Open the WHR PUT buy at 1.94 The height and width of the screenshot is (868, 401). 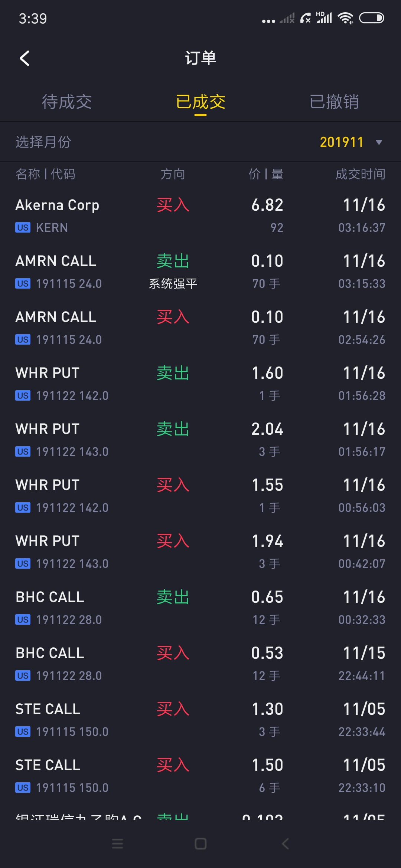point(200,552)
